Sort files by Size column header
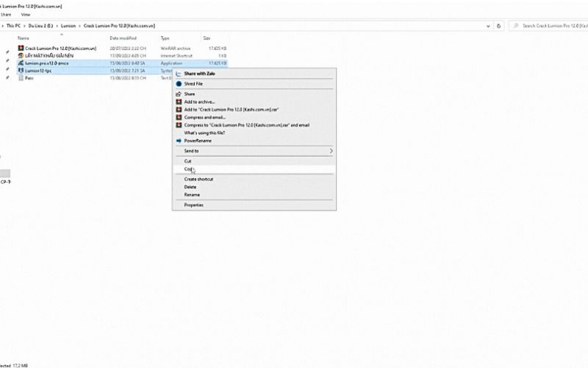 pos(207,38)
